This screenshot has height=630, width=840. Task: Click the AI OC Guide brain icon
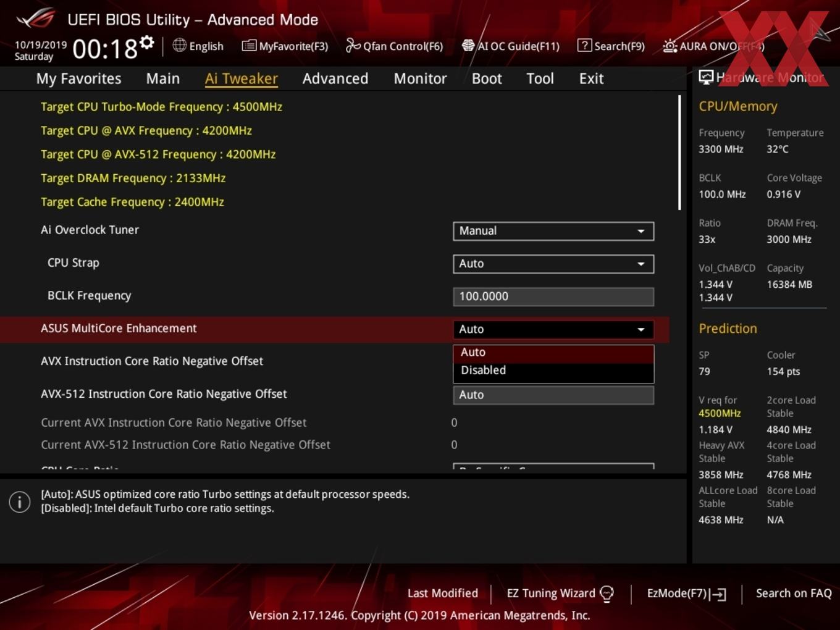[x=468, y=45]
